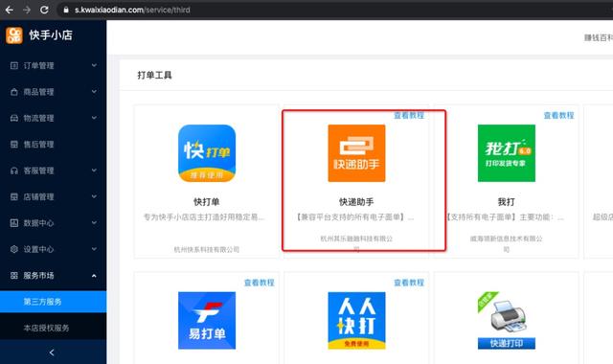Open the 售后管理 menu label
The width and height of the screenshot is (613, 364).
pyautogui.click(x=38, y=145)
